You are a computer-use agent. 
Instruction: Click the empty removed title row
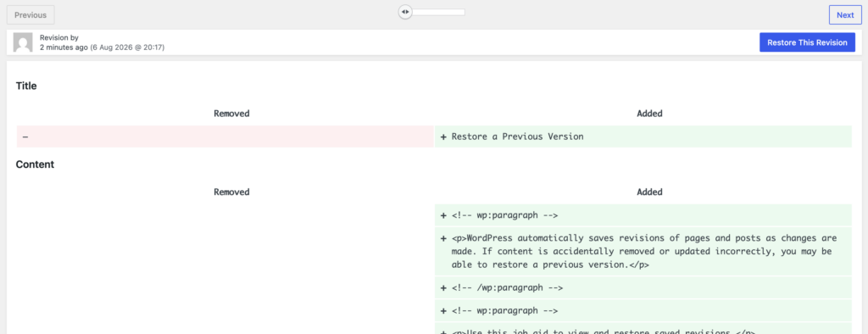pos(225,136)
